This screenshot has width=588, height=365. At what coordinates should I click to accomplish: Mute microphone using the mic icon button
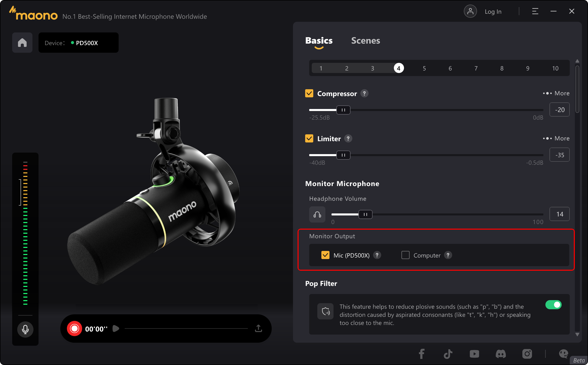pos(25,329)
